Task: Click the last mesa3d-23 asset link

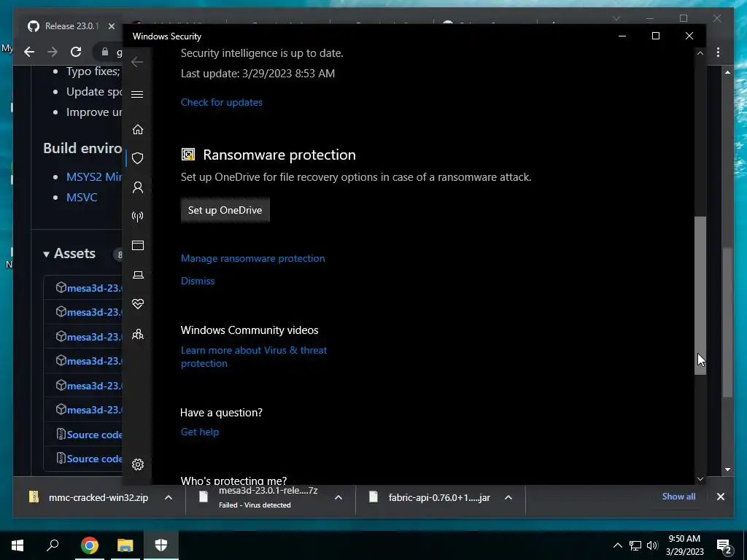Action: 94,410
